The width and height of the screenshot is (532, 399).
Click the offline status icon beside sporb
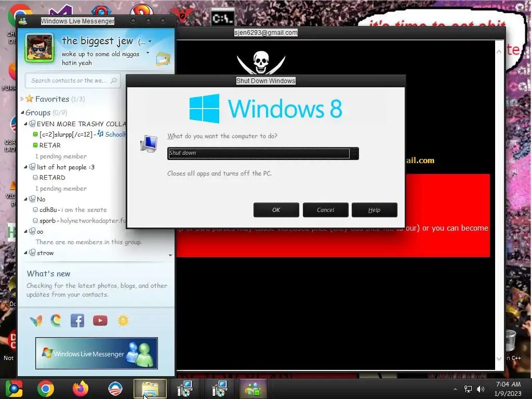(35, 220)
